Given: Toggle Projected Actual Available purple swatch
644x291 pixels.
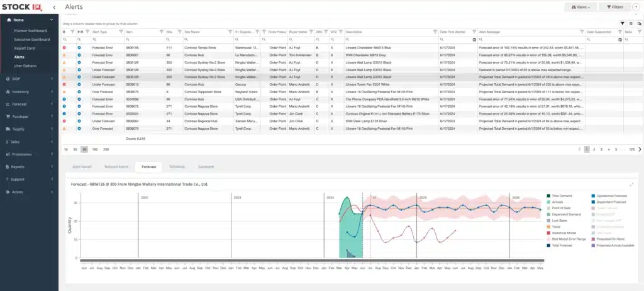Looking at the screenshot, I should coord(593,245).
